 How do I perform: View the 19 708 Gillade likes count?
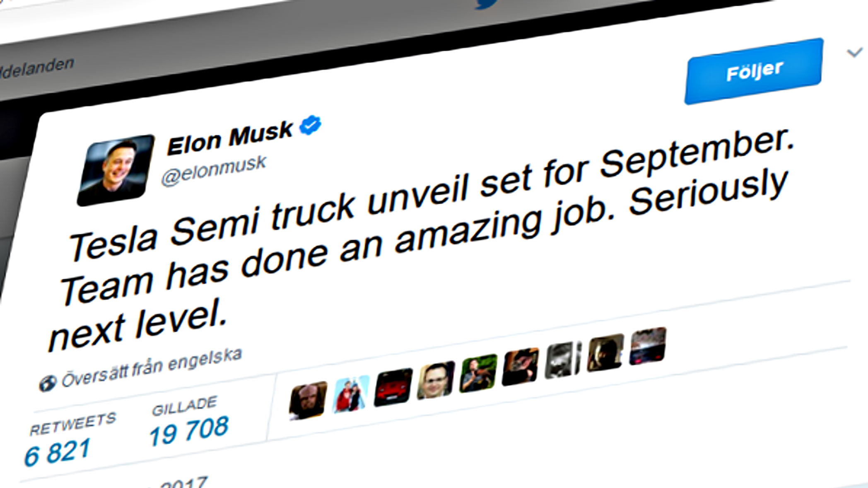tap(189, 431)
